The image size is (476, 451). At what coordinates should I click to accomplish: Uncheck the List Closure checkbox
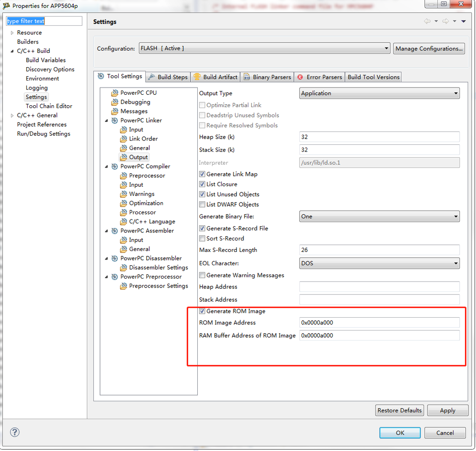(202, 184)
